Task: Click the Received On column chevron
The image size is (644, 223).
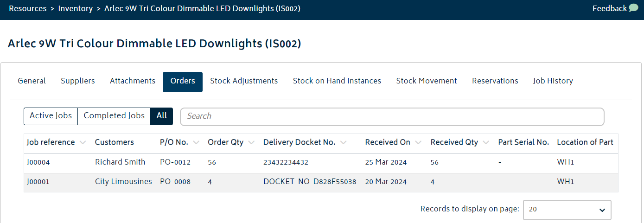Action: [418, 143]
